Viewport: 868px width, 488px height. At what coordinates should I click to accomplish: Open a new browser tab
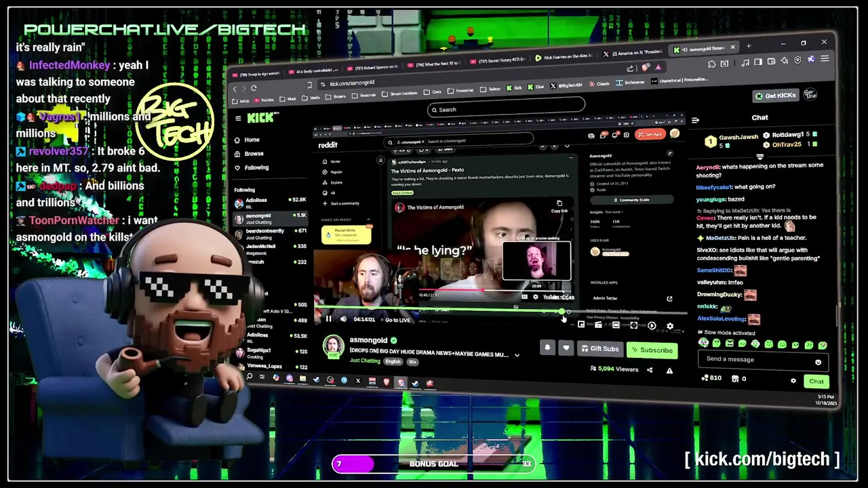[749, 46]
